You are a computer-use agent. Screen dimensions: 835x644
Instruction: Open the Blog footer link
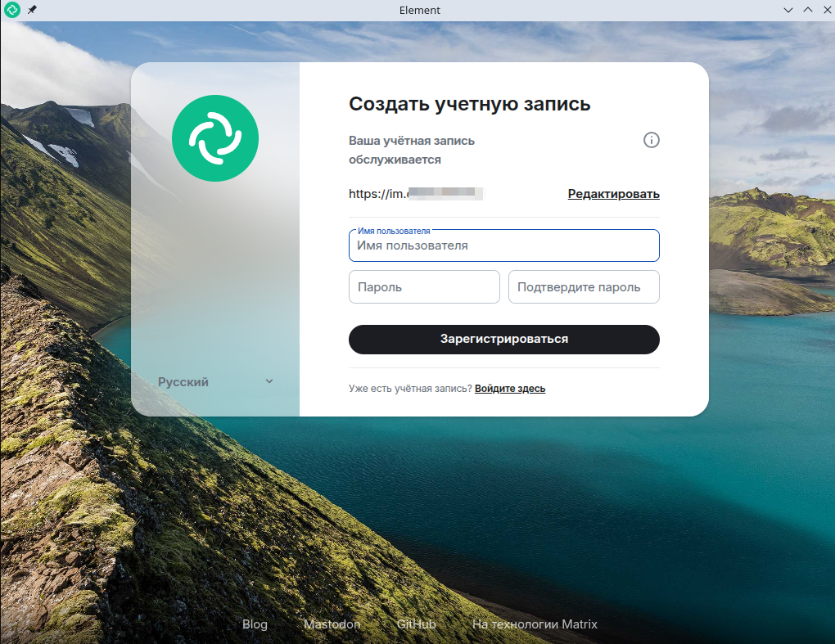(x=255, y=624)
